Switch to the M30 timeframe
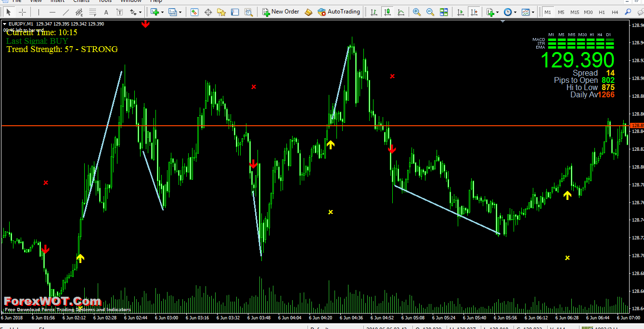The height and width of the screenshot is (329, 644). pyautogui.click(x=589, y=12)
